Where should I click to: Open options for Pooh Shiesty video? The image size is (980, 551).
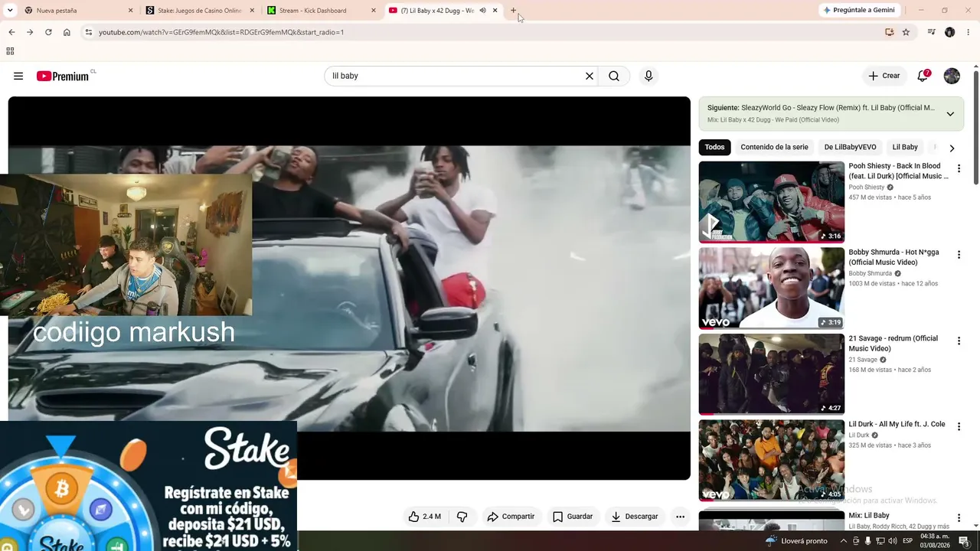pyautogui.click(x=959, y=168)
